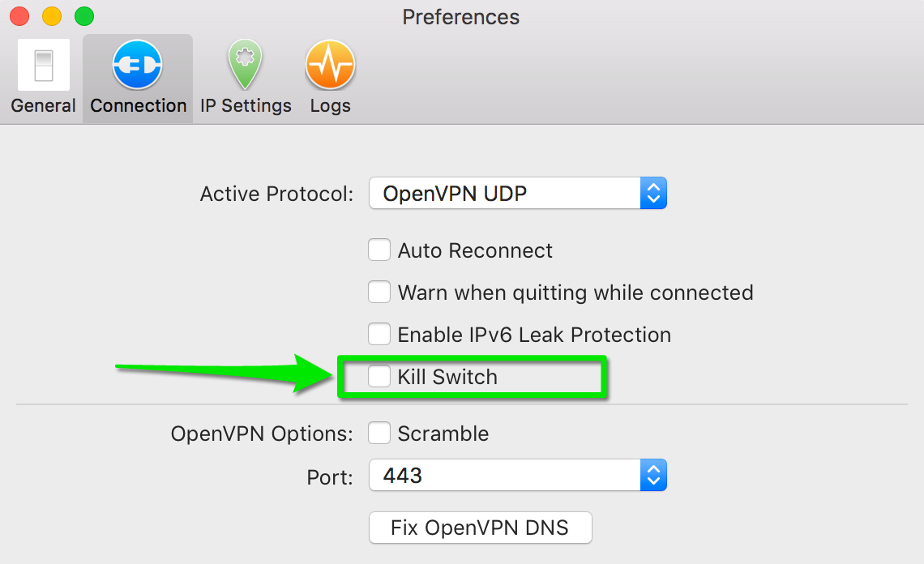
Task: Click the IP Settings tab label
Action: click(x=246, y=106)
